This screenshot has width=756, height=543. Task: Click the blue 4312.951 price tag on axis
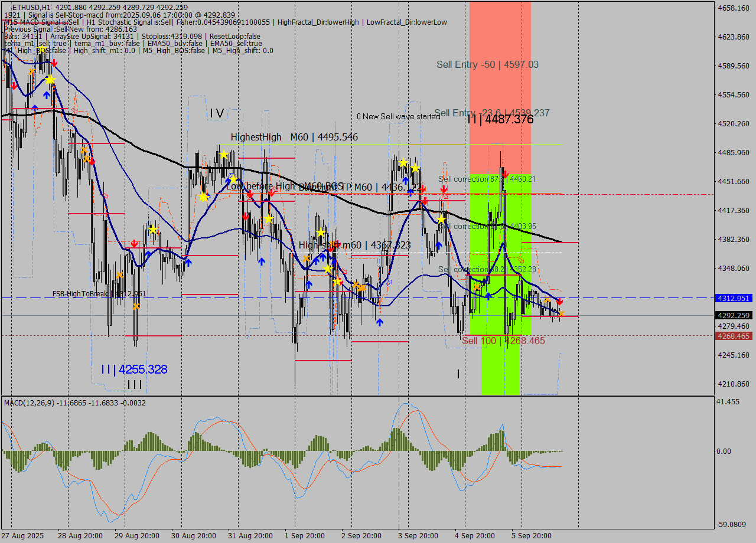coord(732,298)
